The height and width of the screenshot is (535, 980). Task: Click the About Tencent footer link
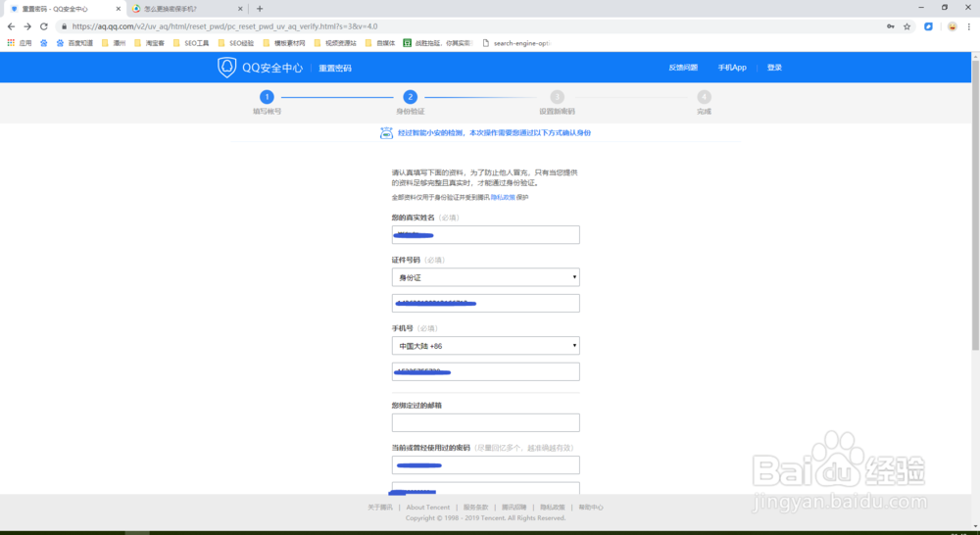428,508
